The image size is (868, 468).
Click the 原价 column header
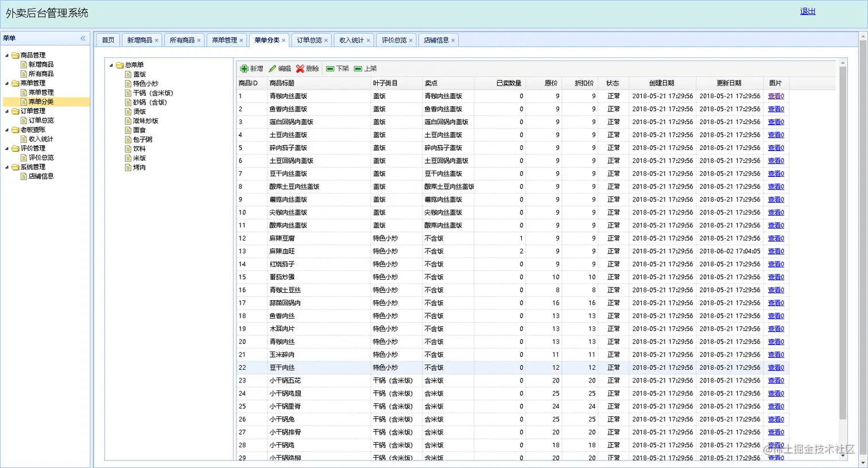[544, 83]
